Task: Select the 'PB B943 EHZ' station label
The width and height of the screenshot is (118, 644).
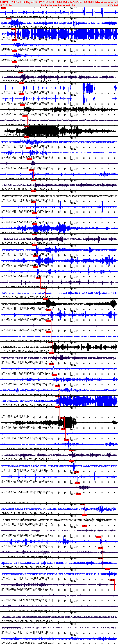Action: tap(9, 60)
